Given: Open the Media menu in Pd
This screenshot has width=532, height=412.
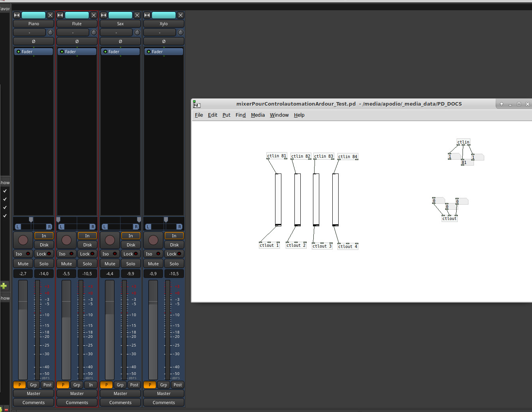Looking at the screenshot, I should (x=258, y=115).
